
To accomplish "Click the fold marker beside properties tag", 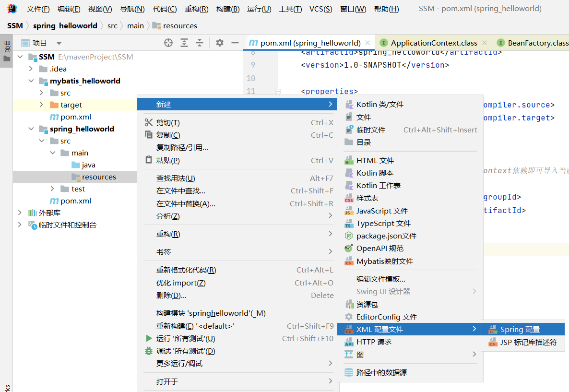I will [x=278, y=91].
